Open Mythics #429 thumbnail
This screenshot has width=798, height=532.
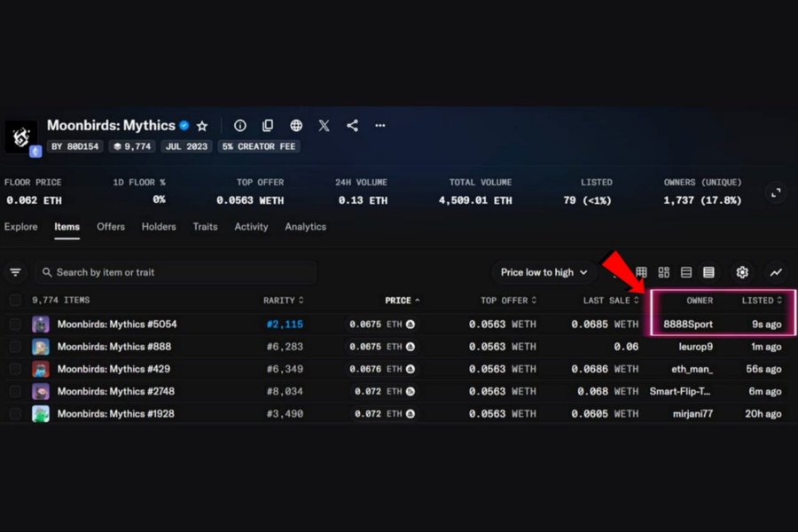click(41, 369)
